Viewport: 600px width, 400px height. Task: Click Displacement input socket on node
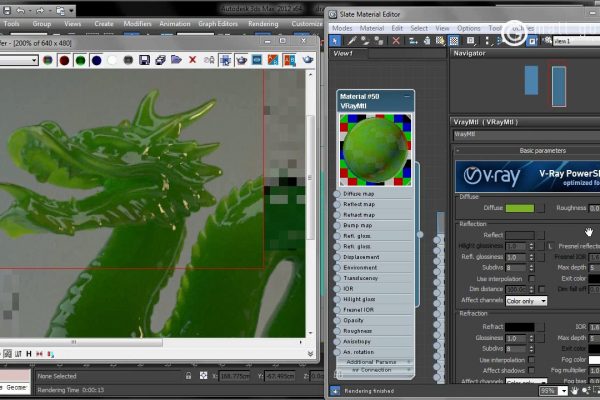coord(337,257)
